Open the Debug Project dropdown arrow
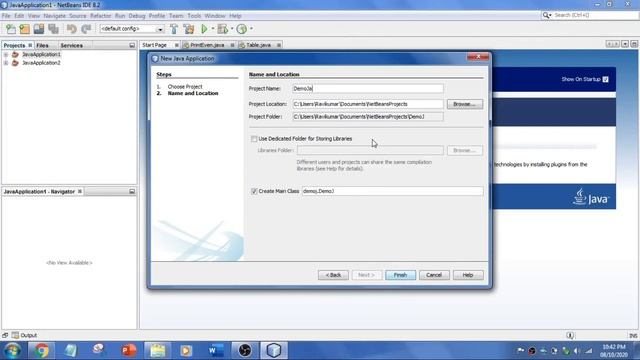The width and height of the screenshot is (640, 360). pyautogui.click(x=232, y=29)
